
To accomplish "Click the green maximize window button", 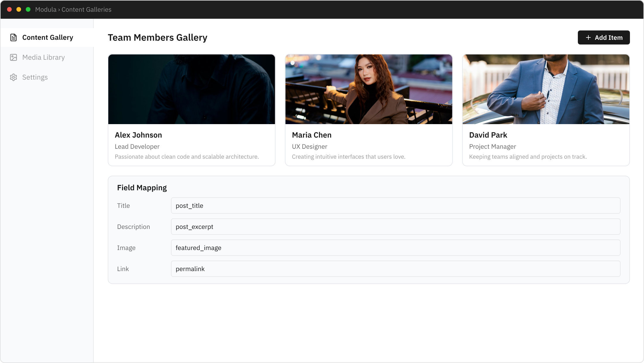I will pyautogui.click(x=28, y=9).
